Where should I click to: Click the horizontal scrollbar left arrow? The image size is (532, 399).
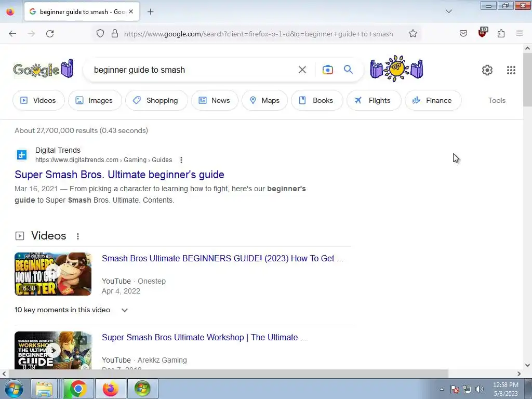pyautogui.click(x=4, y=374)
